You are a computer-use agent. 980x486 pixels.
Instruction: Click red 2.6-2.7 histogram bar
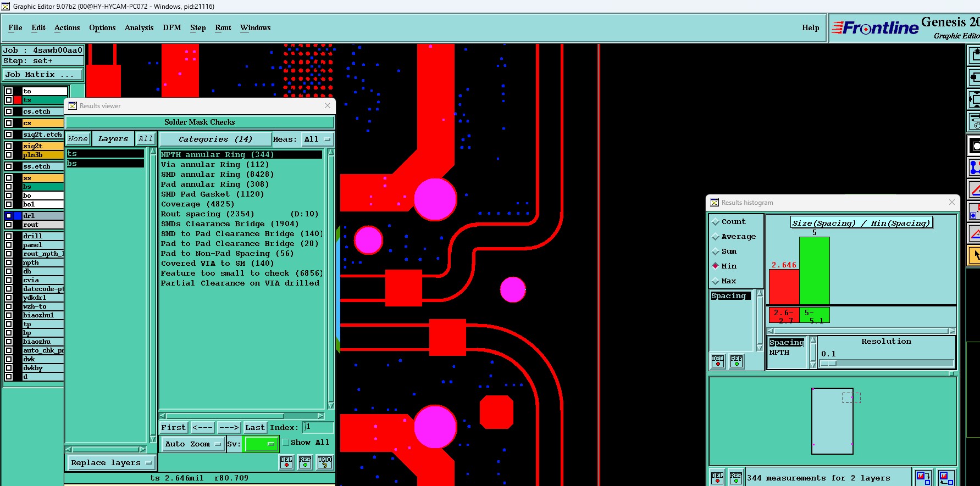(784, 287)
